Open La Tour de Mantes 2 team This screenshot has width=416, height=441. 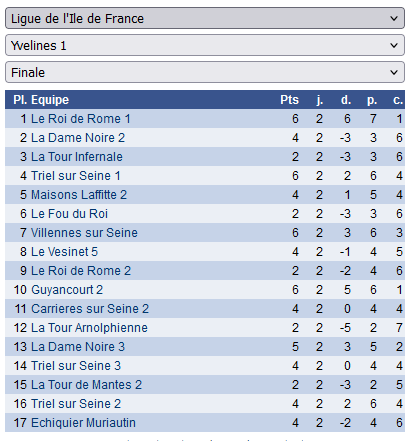point(87,385)
